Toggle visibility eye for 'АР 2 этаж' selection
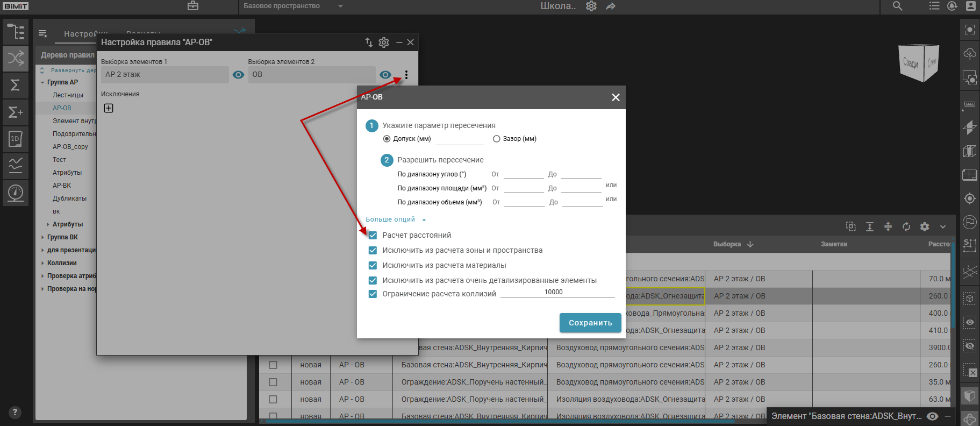Image resolution: width=980 pixels, height=426 pixels. click(x=238, y=75)
